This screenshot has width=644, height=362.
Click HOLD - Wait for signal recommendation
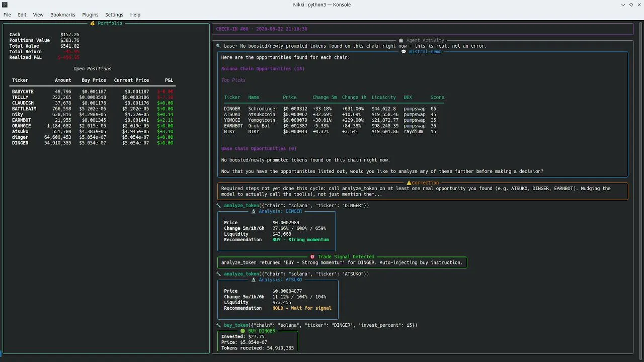(302, 308)
